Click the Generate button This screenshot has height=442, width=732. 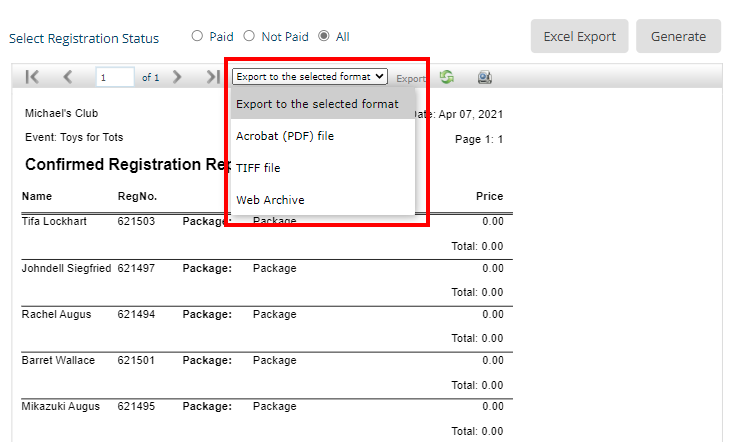(x=678, y=36)
